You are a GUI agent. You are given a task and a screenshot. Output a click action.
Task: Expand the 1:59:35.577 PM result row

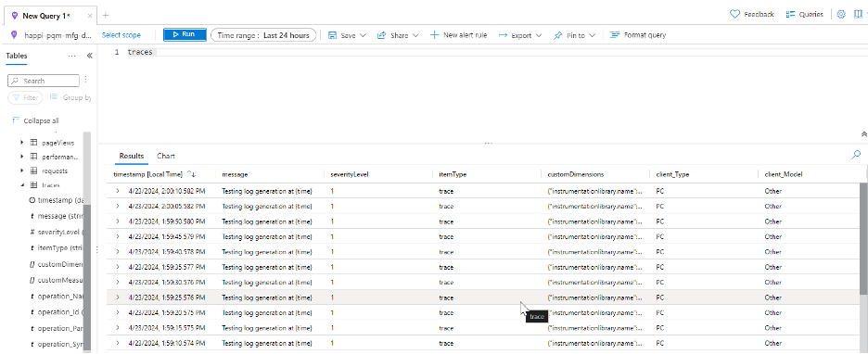(x=118, y=267)
